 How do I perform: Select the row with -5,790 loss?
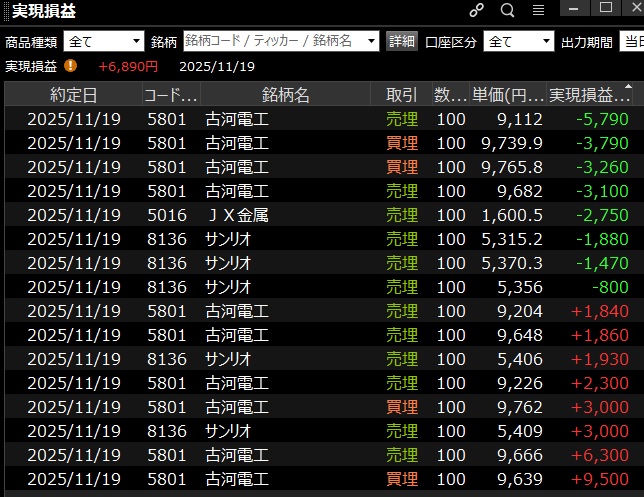point(320,119)
